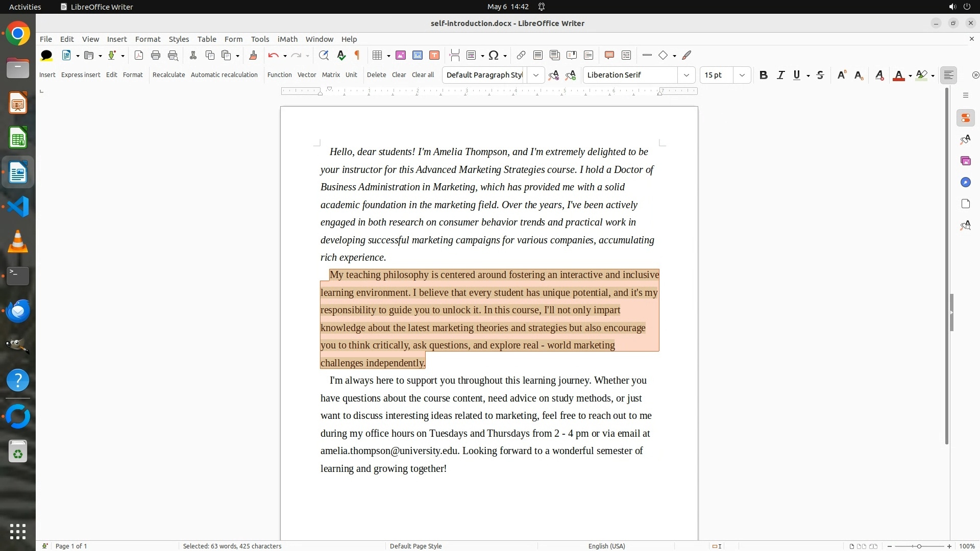Toggle Italic formatting
980x551 pixels.
point(780,75)
